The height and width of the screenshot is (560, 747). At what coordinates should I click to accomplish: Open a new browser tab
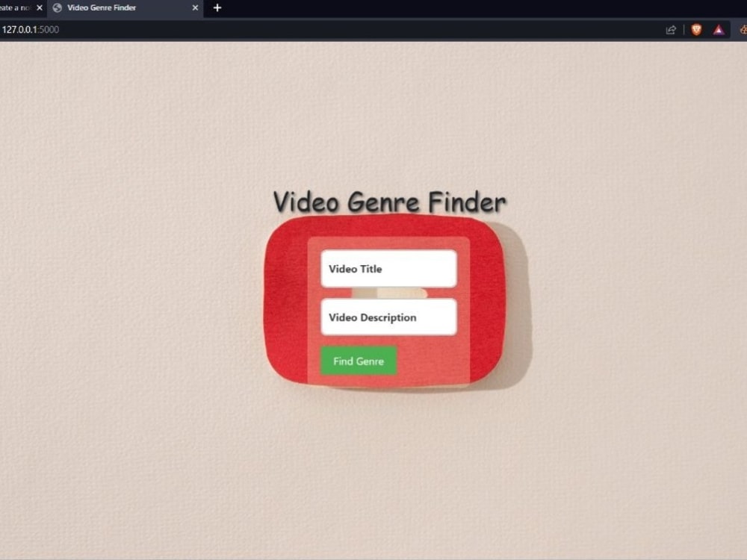pos(217,7)
